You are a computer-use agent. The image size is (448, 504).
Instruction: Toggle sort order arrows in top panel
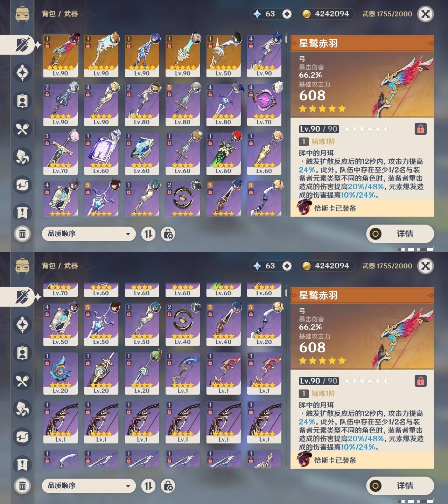pyautogui.click(x=148, y=234)
